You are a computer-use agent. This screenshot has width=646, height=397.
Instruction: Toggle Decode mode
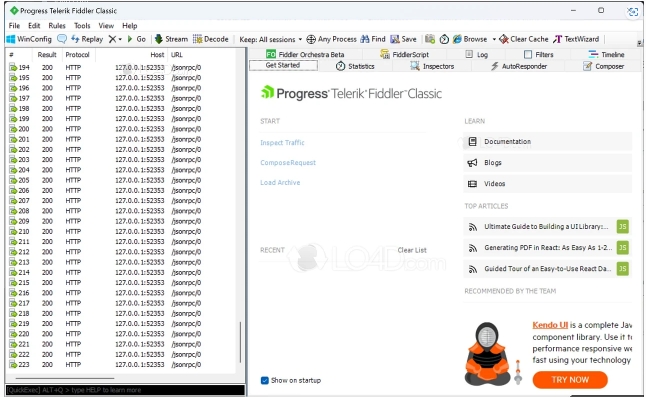[211, 39]
